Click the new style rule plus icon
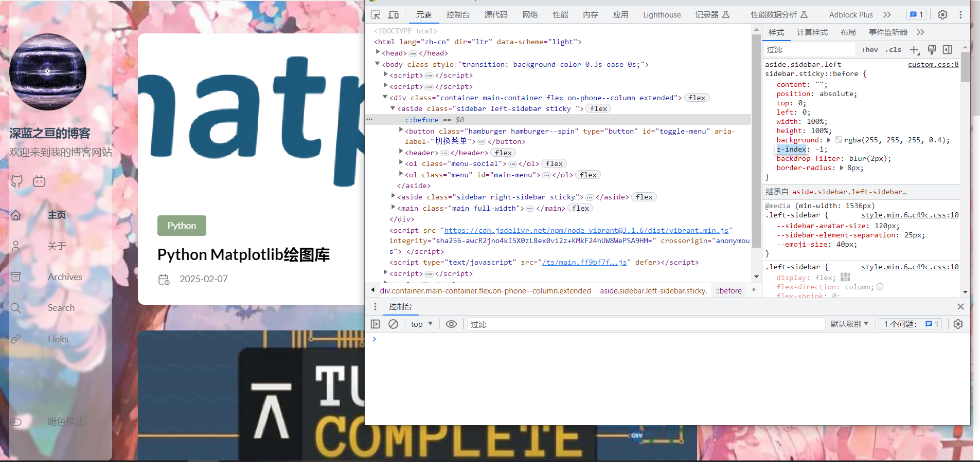Viewport: 980px width, 462px height. pyautogui.click(x=914, y=49)
